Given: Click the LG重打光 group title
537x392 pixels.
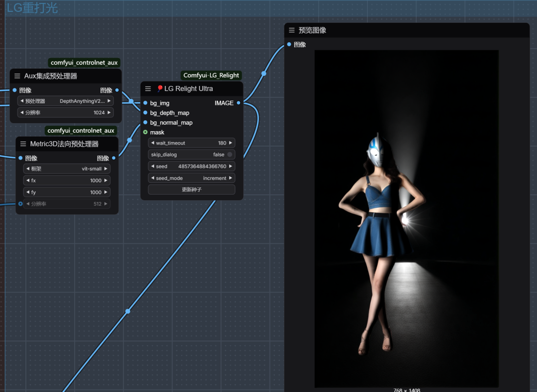Looking at the screenshot, I should coord(32,8).
